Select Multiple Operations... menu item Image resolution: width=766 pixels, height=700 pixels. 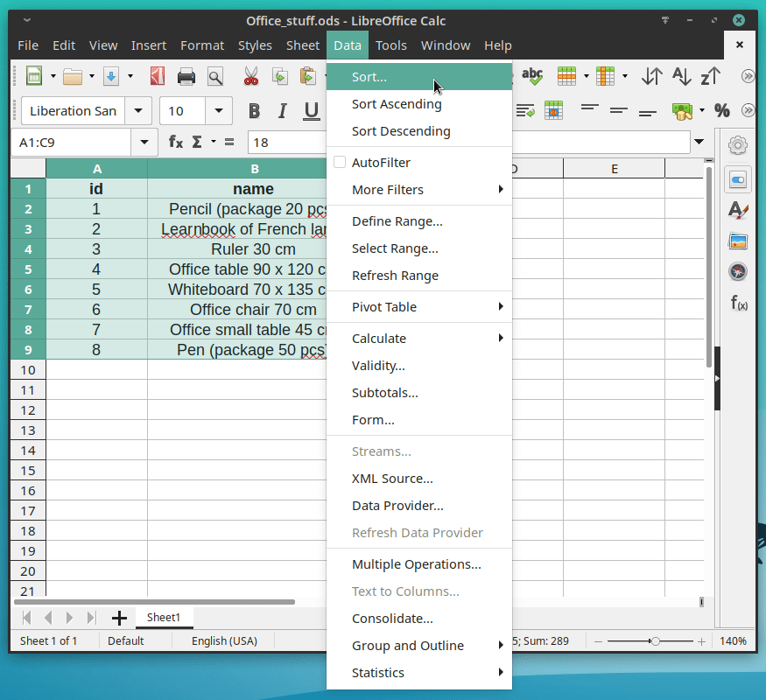[419, 564]
